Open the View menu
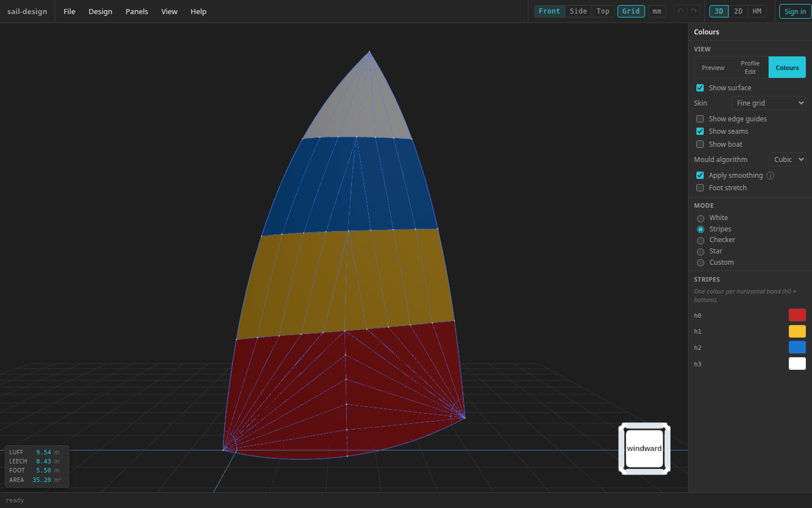The width and height of the screenshot is (812, 508). (169, 11)
